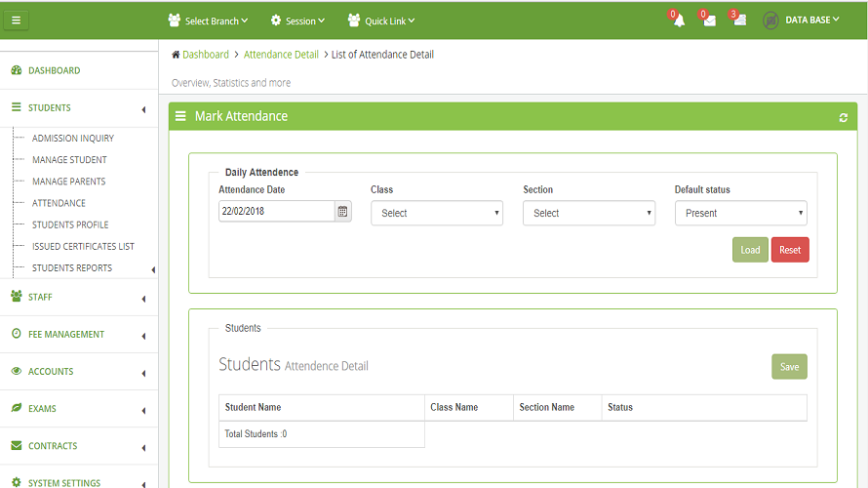Open the icon showing badge 3
The height and width of the screenshot is (488, 868).
740,20
